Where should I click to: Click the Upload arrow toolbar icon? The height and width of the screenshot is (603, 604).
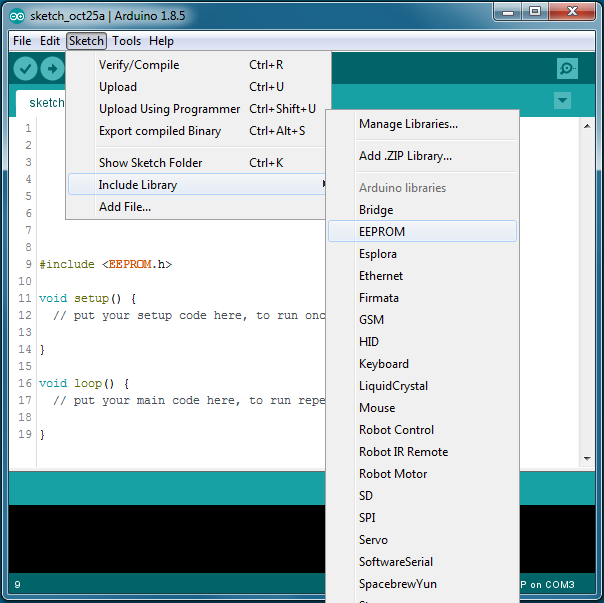[x=52, y=69]
